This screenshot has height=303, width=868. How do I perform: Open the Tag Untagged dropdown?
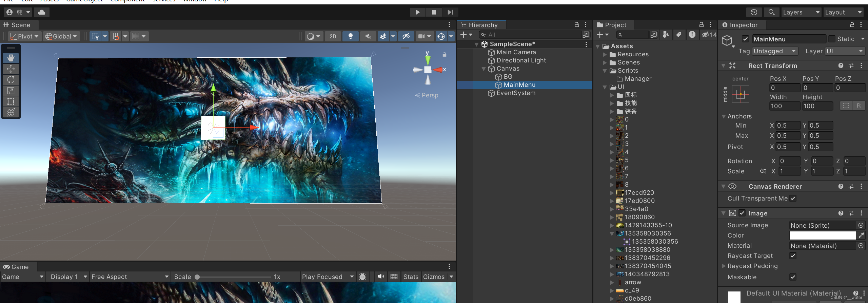(x=775, y=51)
